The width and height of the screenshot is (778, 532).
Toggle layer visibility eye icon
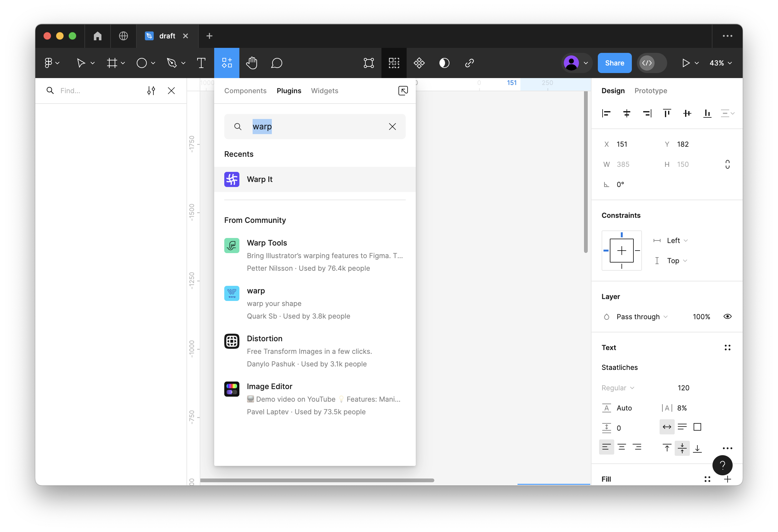(x=727, y=316)
